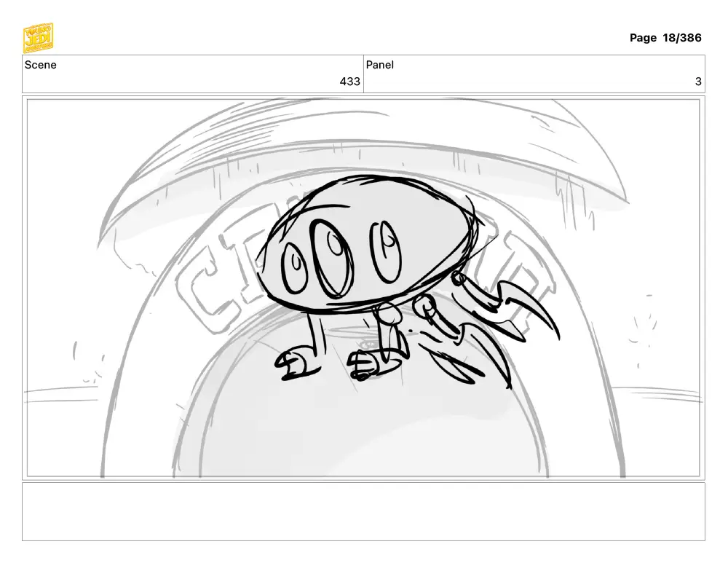Select panel number '3'

[x=698, y=82]
